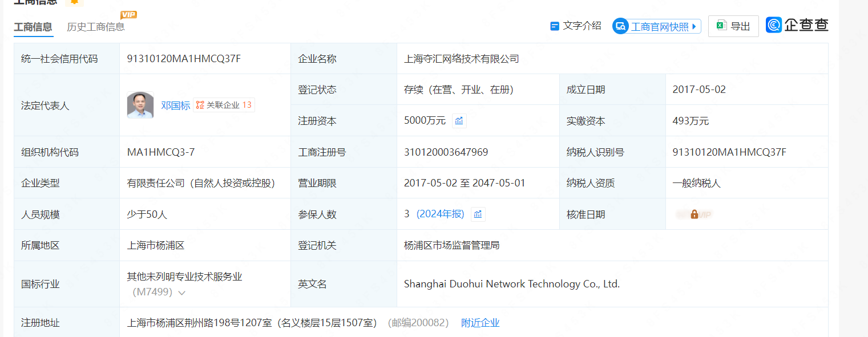Click the chart icon next to 2024年报
Image resolution: width=868 pixels, height=337 pixels.
[478, 214]
